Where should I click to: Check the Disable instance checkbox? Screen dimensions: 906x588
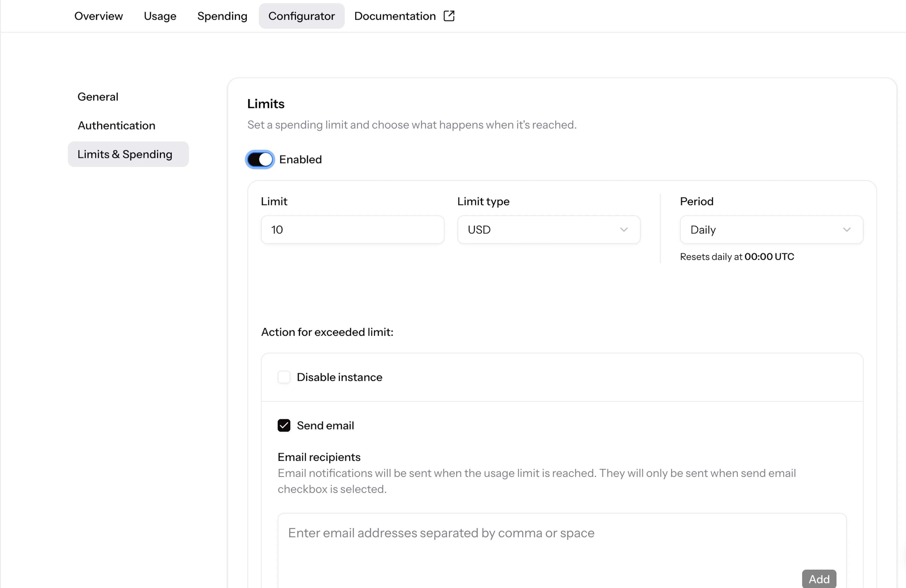(x=284, y=377)
